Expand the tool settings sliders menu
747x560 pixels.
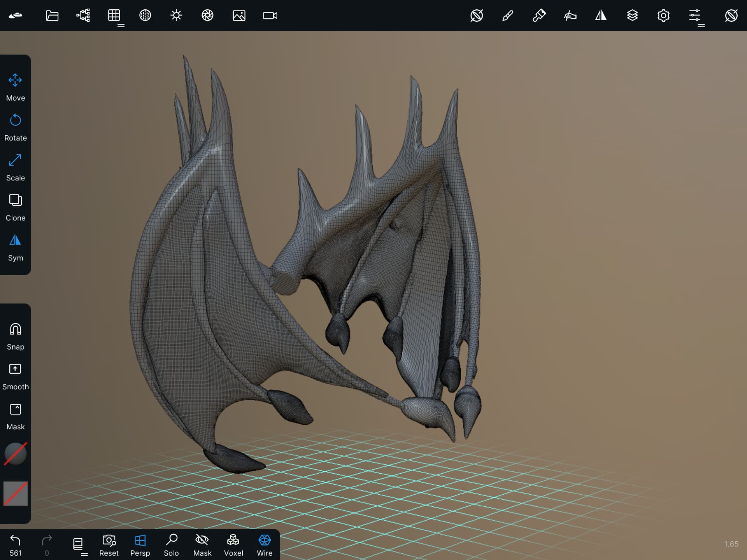click(x=695, y=16)
